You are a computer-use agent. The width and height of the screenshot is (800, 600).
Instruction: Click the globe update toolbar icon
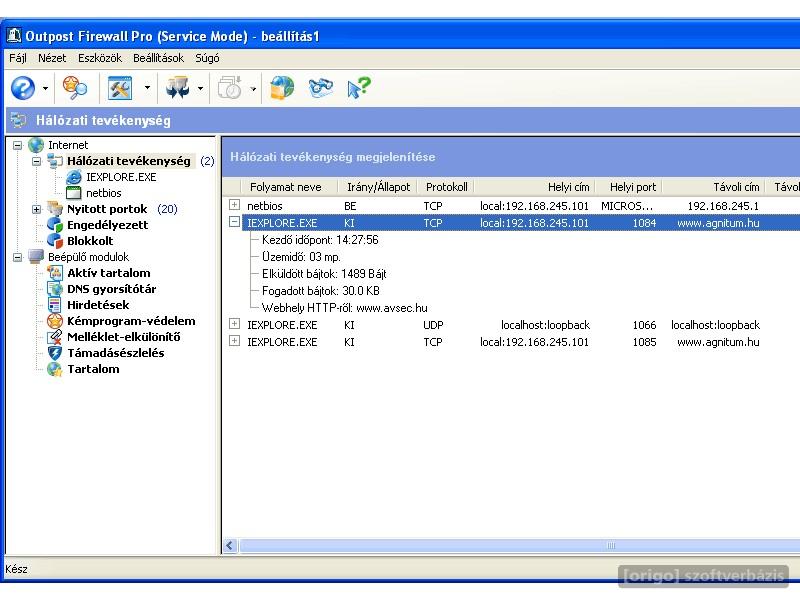tap(282, 88)
